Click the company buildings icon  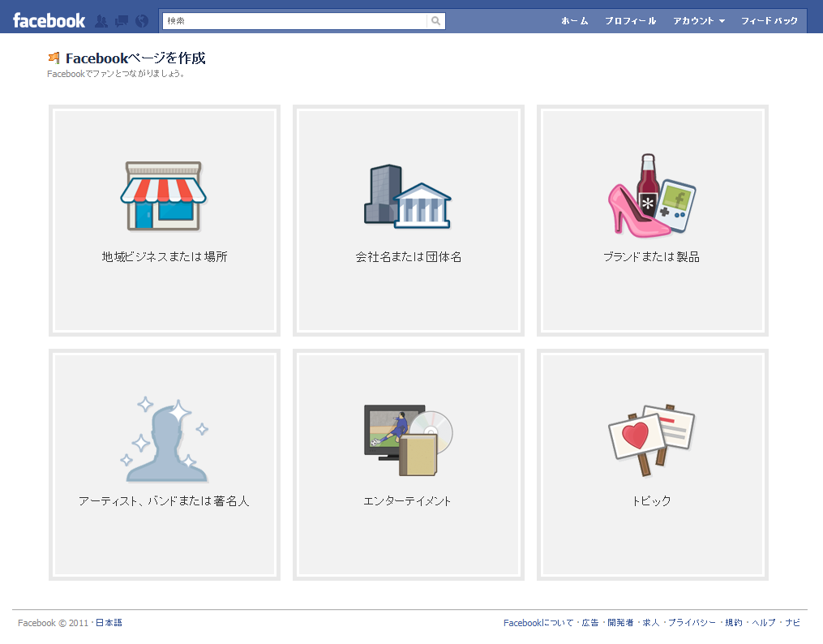coord(408,196)
